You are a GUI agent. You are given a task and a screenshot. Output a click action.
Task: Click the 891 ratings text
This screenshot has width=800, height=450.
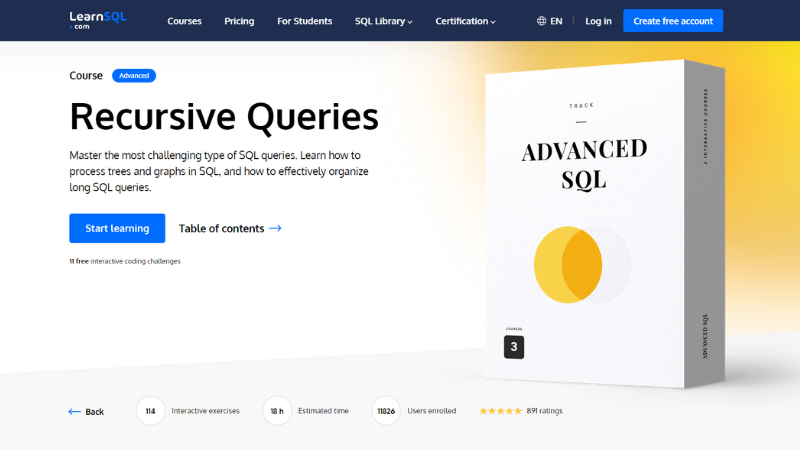click(544, 411)
